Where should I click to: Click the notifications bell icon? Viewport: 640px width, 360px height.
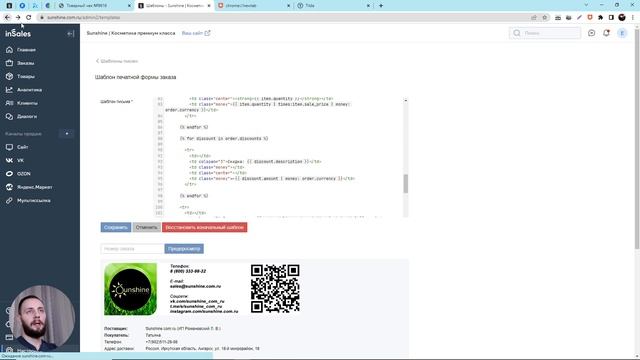[607, 33]
